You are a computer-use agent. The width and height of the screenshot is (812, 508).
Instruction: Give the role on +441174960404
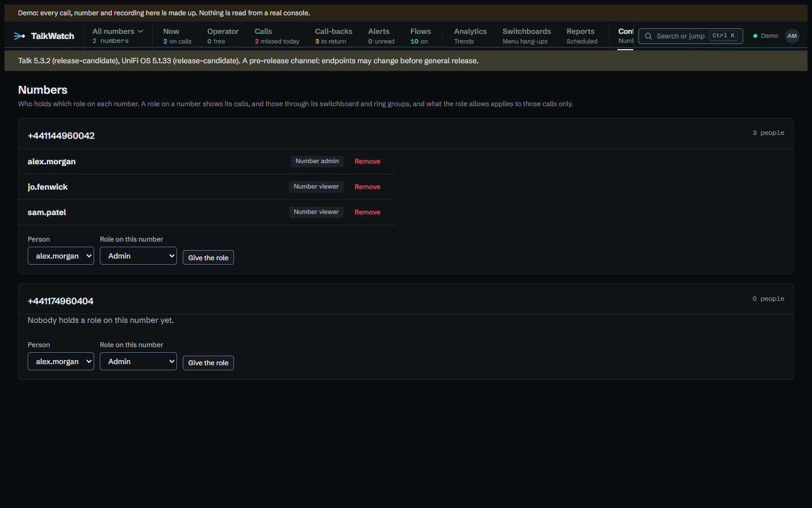pyautogui.click(x=208, y=363)
